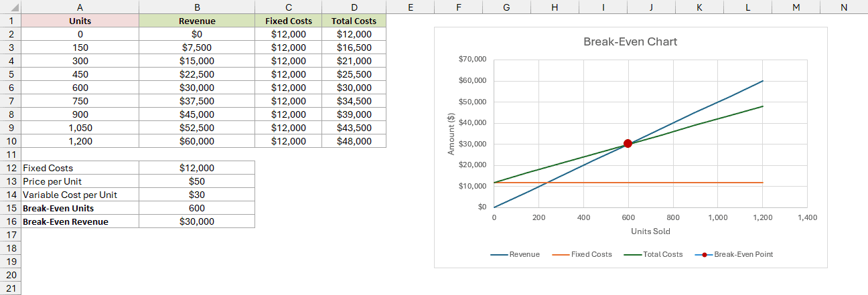Select column E header
868x295 pixels.
pyautogui.click(x=410, y=7)
